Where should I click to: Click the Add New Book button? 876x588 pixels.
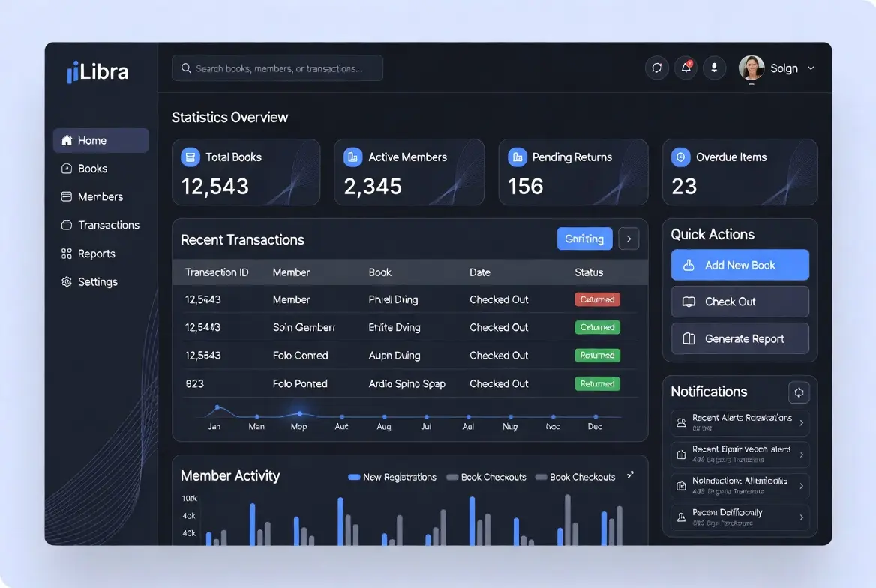tap(739, 265)
